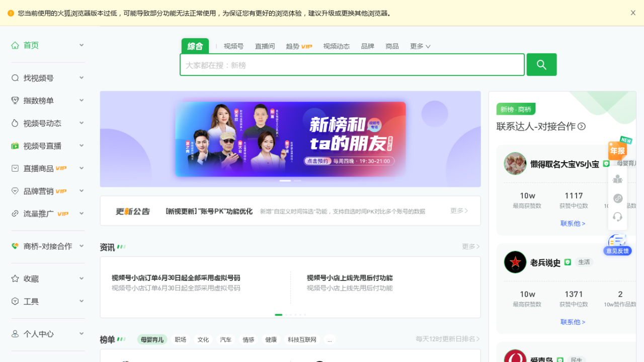The height and width of the screenshot is (362, 644).
Task: Click the 视频号直播 green video icon in sidebar
Action: click(x=15, y=146)
